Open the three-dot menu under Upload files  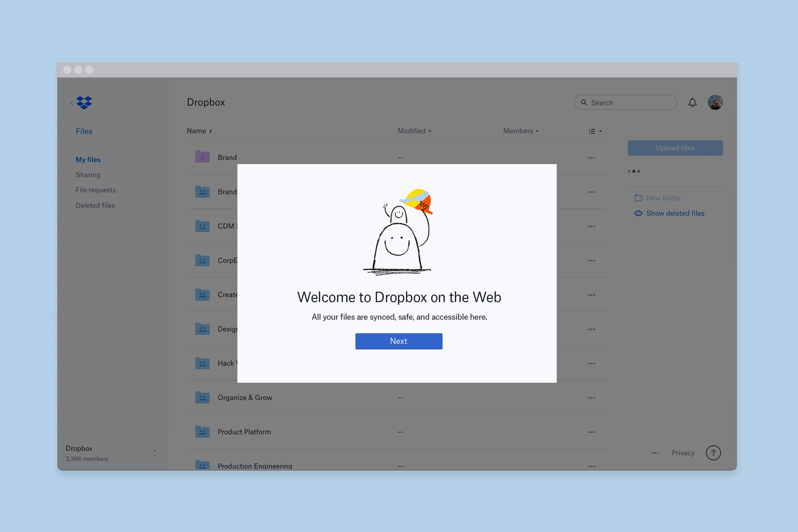pos(634,171)
